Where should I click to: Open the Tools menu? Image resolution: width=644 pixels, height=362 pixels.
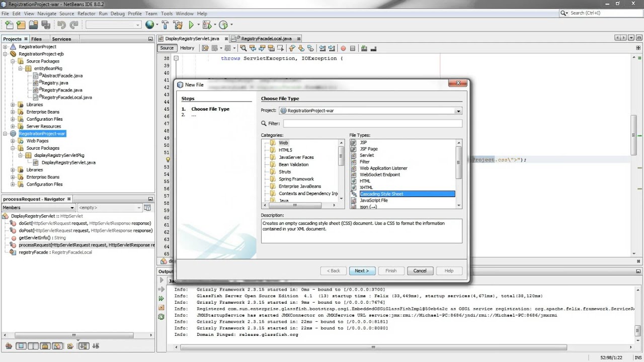click(167, 14)
